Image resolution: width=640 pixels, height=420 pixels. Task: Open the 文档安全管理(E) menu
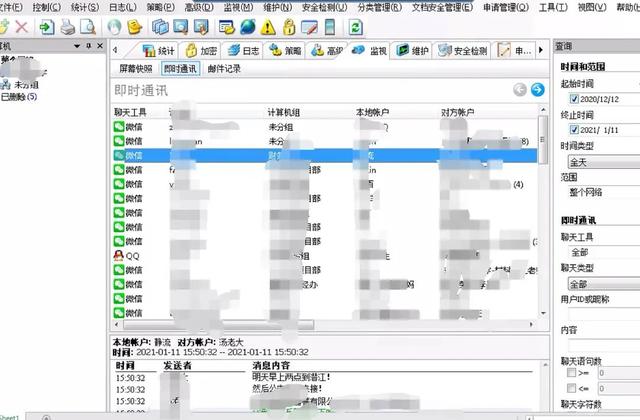tap(442, 7)
